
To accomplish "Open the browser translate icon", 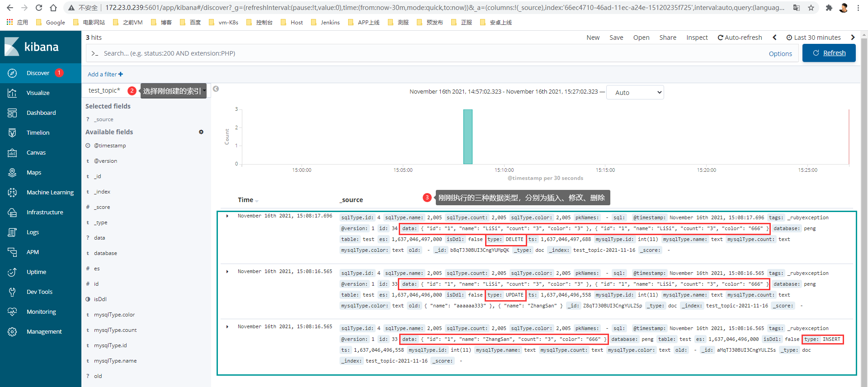I will coord(797,8).
